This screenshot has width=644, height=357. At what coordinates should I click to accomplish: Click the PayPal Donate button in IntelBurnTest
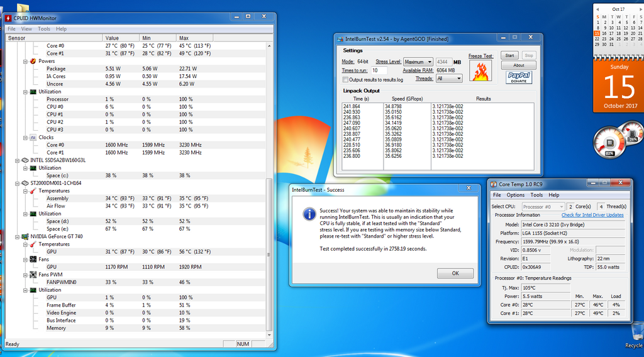[519, 77]
